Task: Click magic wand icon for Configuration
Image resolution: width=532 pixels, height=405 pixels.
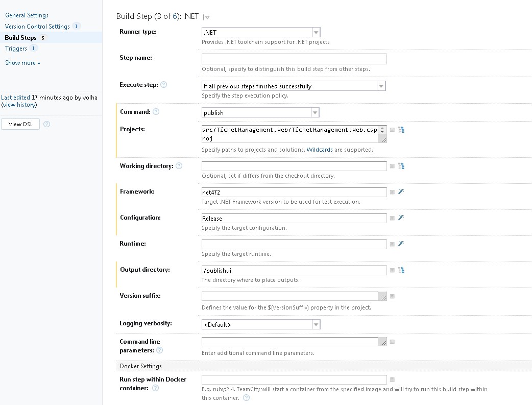Action: click(x=401, y=218)
